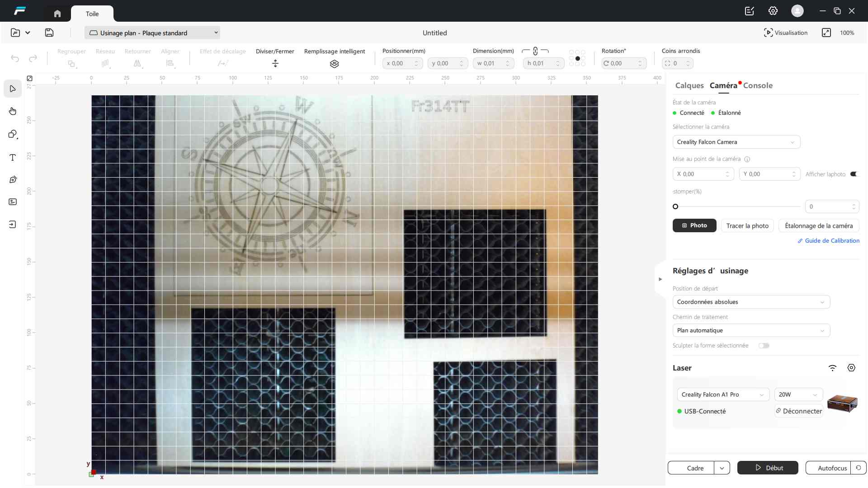868x488 pixels.
Task: Open Creality Falcon A1 Pro dropdown
Action: click(723, 394)
